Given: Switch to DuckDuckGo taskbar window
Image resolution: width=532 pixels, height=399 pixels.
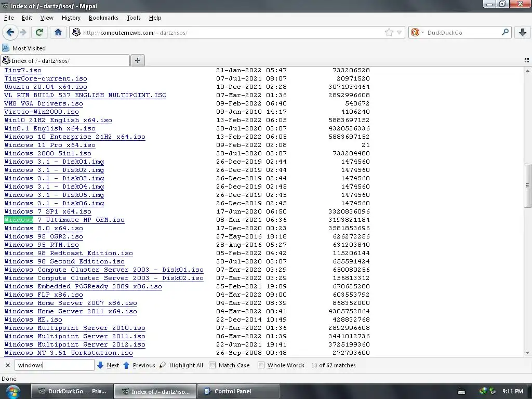Looking at the screenshot, I should tap(72, 391).
